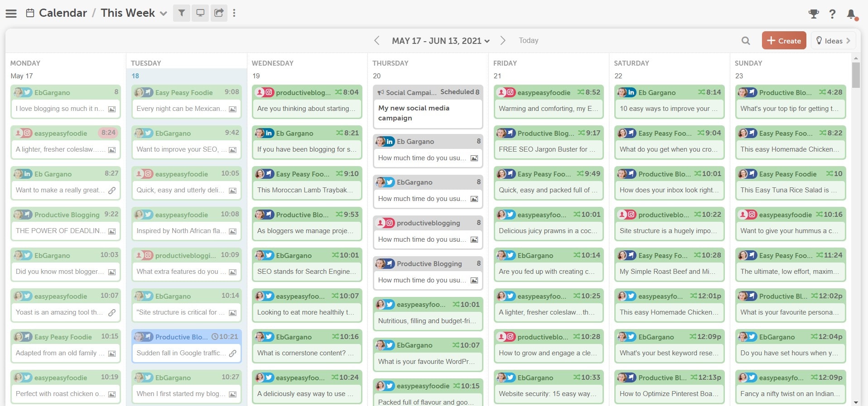Click the share calendar icon
868x406 pixels.
click(219, 13)
